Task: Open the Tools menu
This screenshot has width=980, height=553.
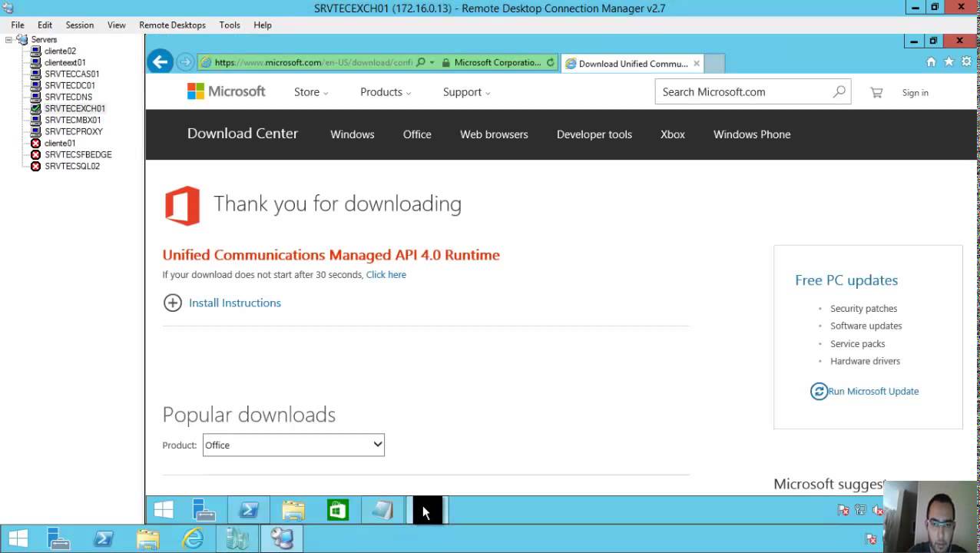Action: tap(230, 25)
